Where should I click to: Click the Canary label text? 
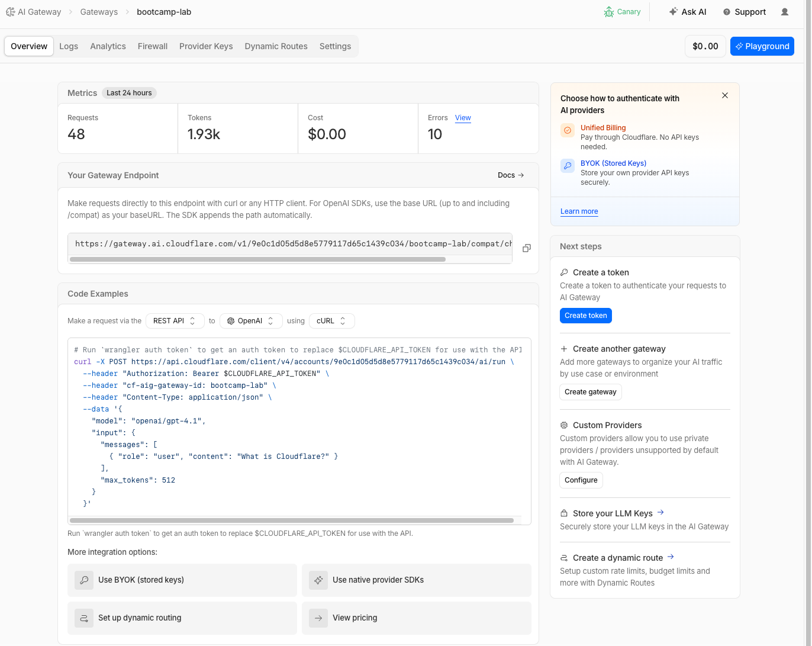coord(629,12)
